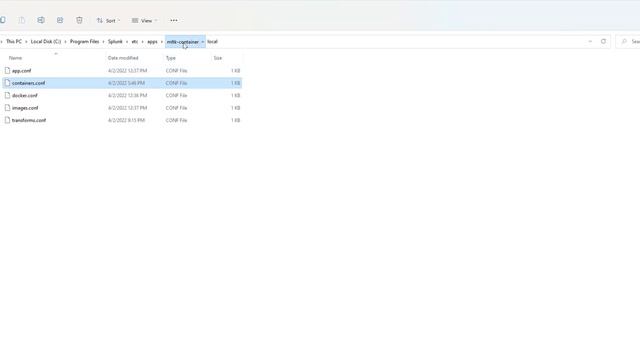Click the file icon next to transforms.conf
This screenshot has height=360, width=640.
pos(7,120)
